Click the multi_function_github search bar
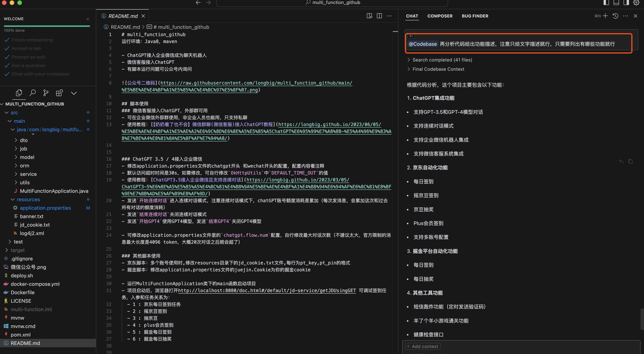This screenshot has width=644, height=354. point(332,3)
